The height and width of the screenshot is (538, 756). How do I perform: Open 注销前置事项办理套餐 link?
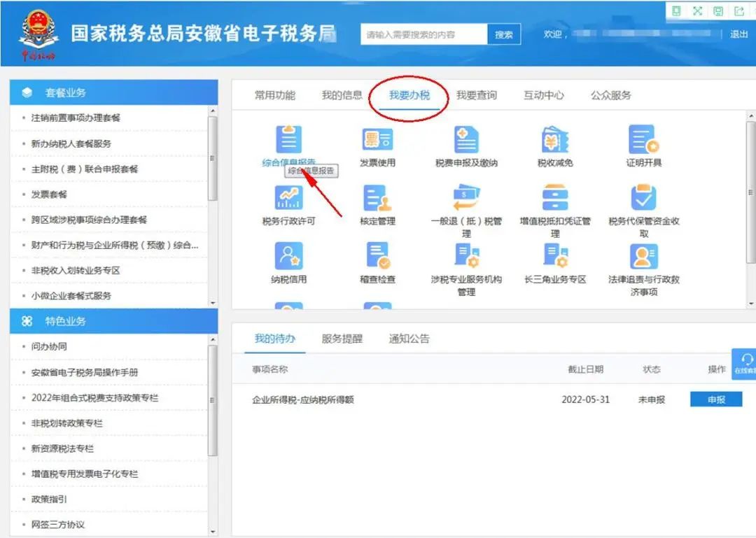click(x=76, y=118)
